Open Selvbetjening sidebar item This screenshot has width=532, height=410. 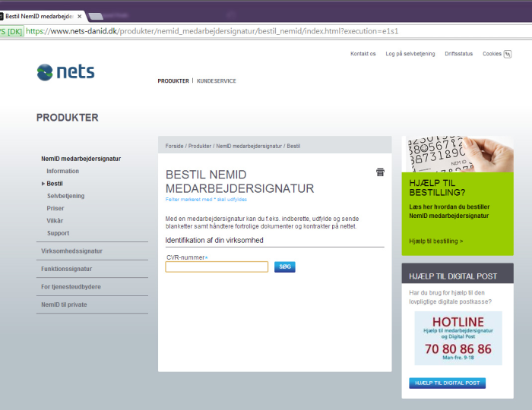coord(66,196)
